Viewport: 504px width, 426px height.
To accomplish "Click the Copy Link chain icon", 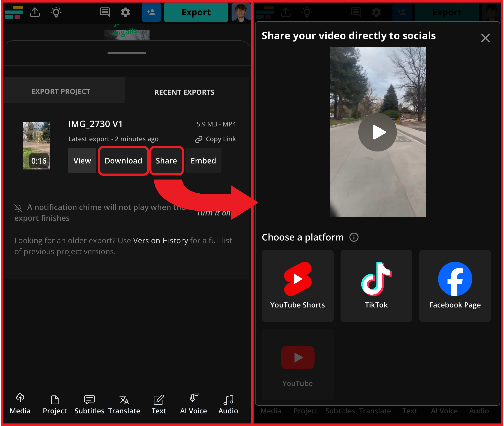I will pyautogui.click(x=199, y=139).
